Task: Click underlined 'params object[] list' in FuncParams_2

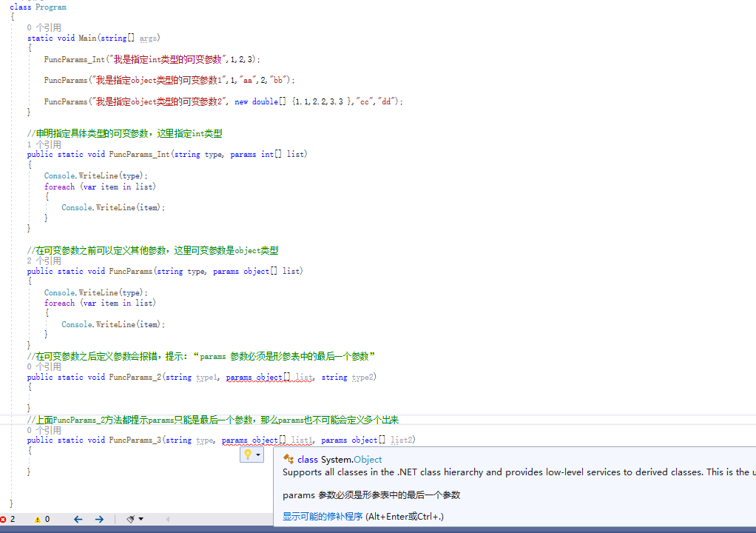Action: 269,378
